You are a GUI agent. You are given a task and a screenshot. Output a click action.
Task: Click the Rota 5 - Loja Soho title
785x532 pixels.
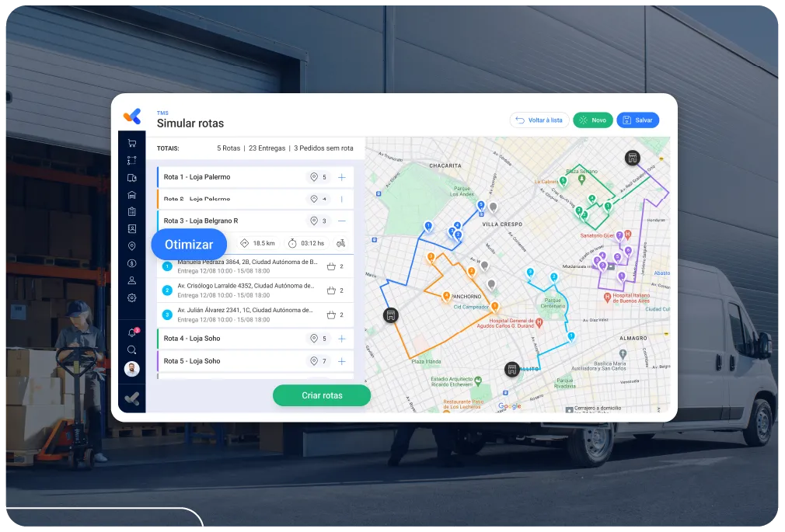[192, 361]
